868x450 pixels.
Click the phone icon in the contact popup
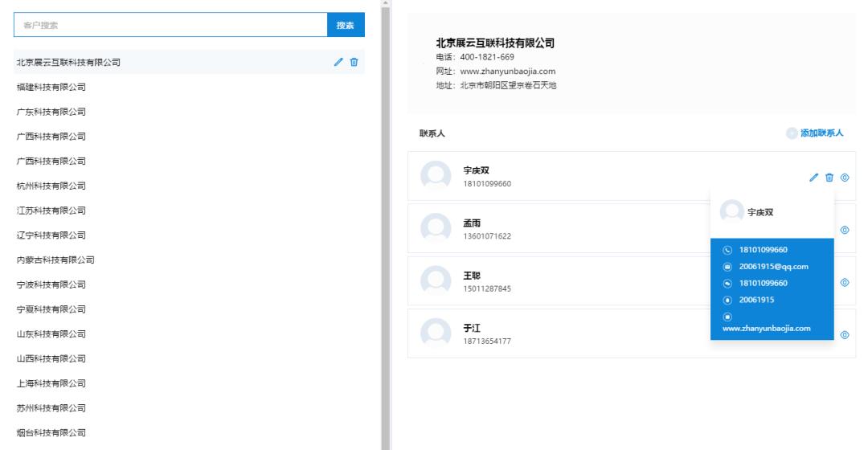(727, 250)
